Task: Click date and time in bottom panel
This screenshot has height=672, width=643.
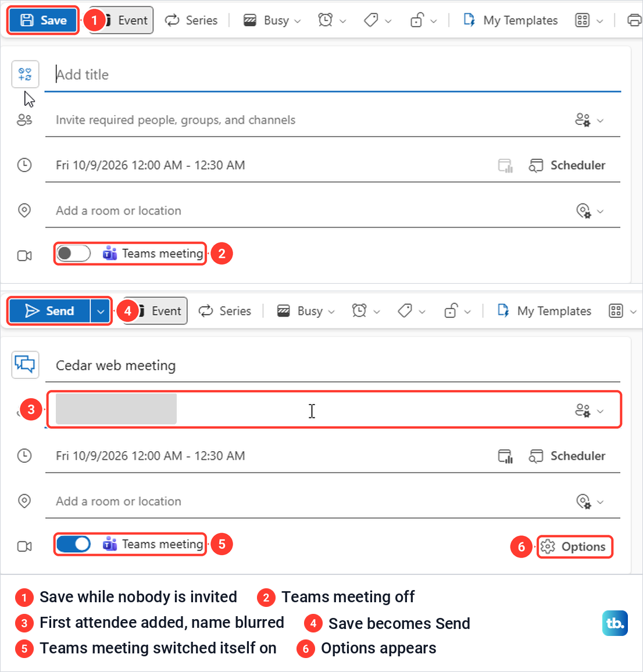Action: (x=150, y=456)
